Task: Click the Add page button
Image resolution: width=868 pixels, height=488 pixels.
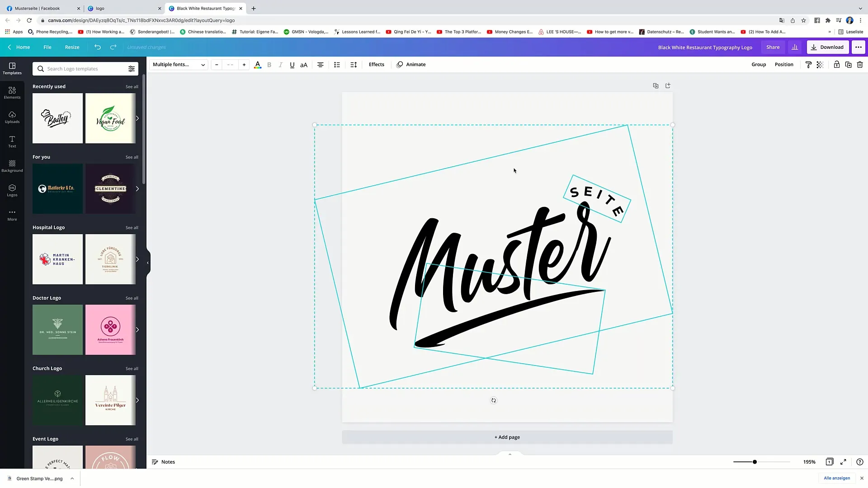Action: [507, 437]
